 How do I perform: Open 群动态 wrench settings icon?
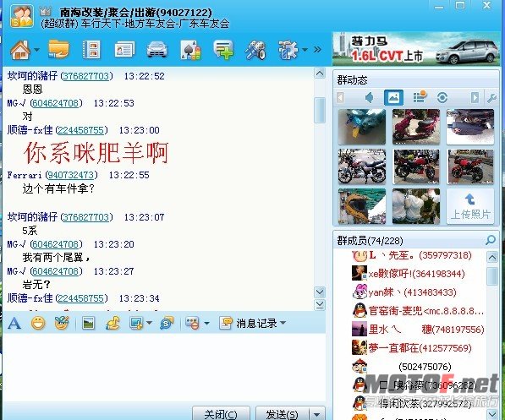[x=491, y=97]
